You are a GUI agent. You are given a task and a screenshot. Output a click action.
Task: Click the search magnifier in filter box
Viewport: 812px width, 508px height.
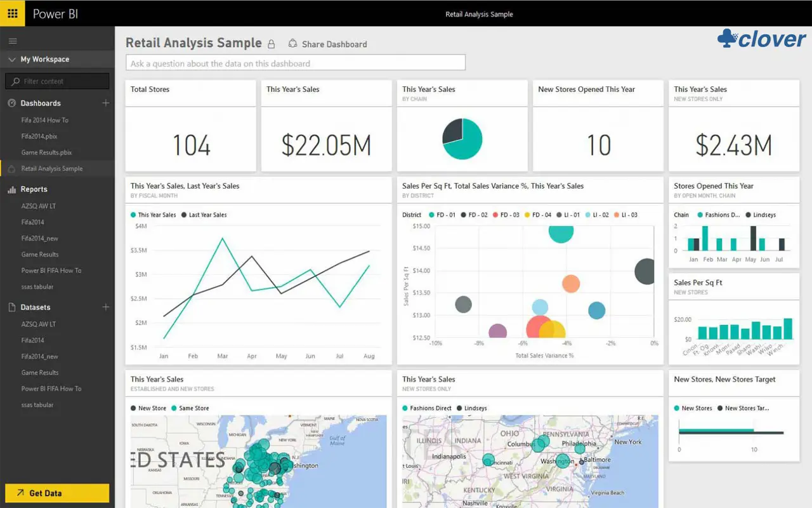[16, 81]
